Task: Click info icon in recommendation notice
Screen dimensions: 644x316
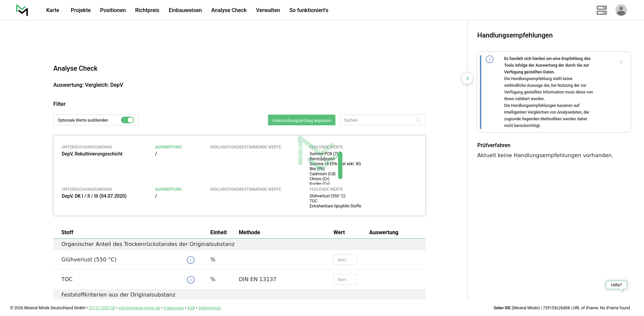Action: 490,59
